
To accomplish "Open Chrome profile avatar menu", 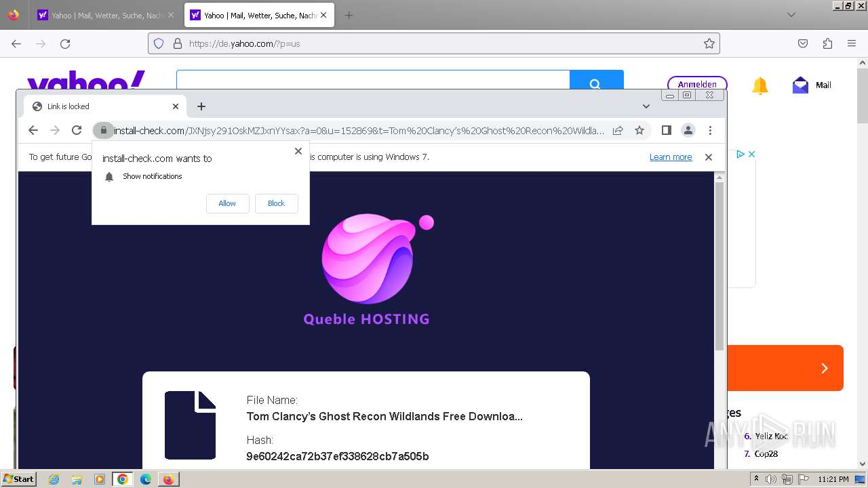I will [688, 130].
